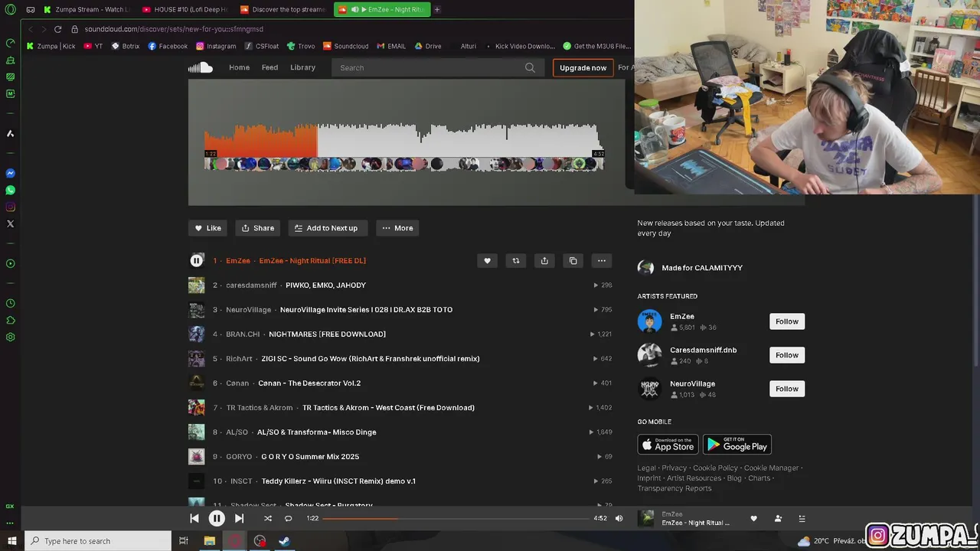Click the search magnifier icon
980x551 pixels.
530,67
